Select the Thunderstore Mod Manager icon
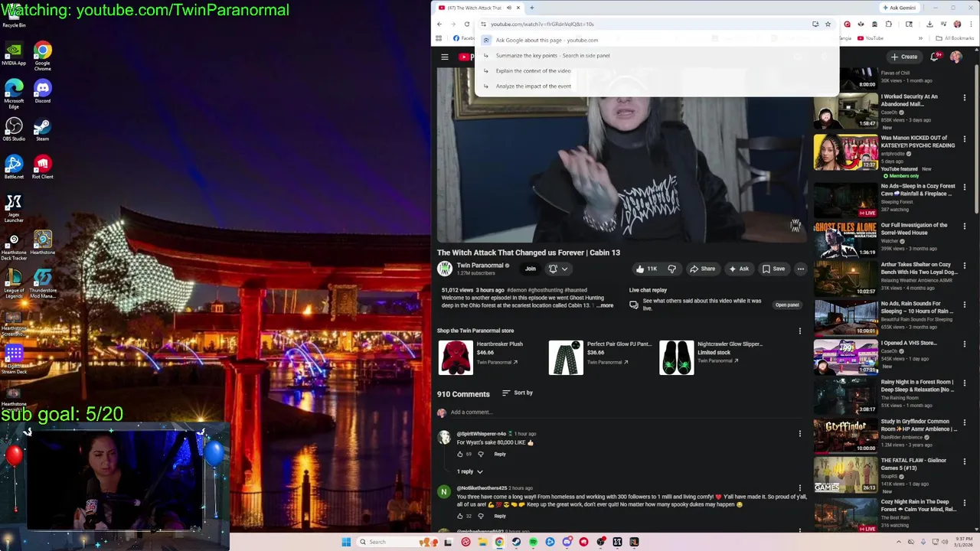This screenshot has height=551, width=980. [42, 282]
